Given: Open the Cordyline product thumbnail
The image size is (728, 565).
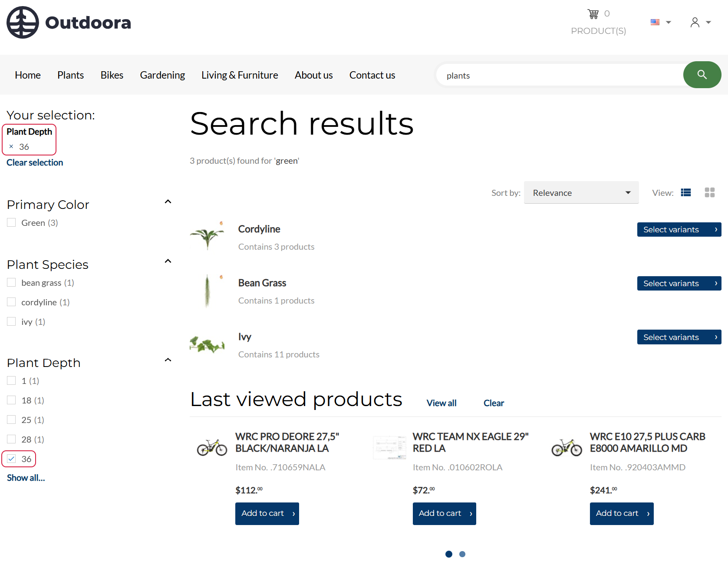Looking at the screenshot, I should [208, 235].
